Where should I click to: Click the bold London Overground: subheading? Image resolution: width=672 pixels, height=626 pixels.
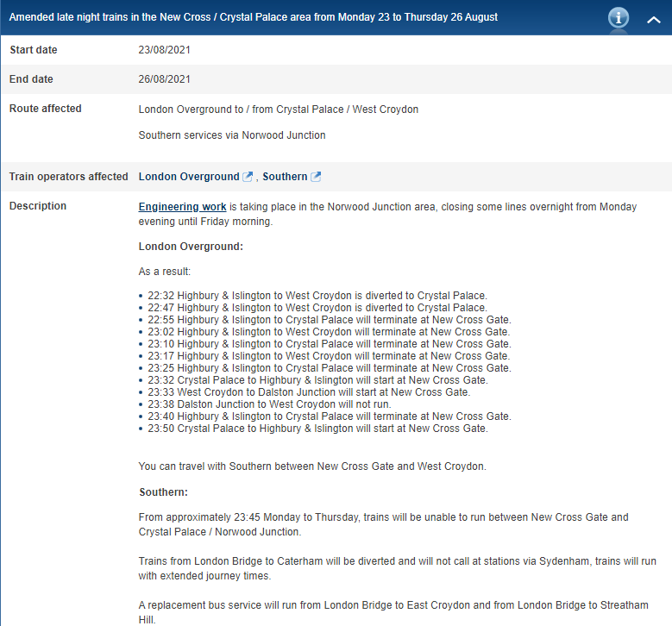point(191,247)
